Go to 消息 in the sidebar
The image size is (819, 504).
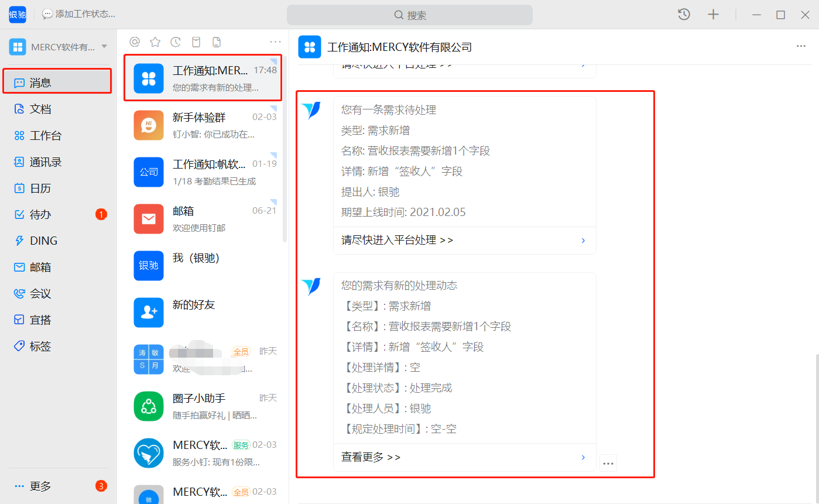[57, 83]
